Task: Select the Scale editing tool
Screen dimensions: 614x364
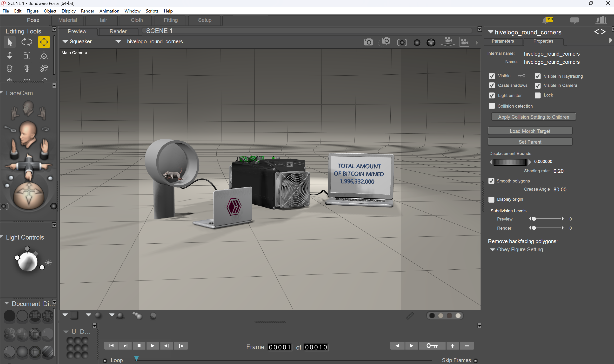Action: coord(27,55)
